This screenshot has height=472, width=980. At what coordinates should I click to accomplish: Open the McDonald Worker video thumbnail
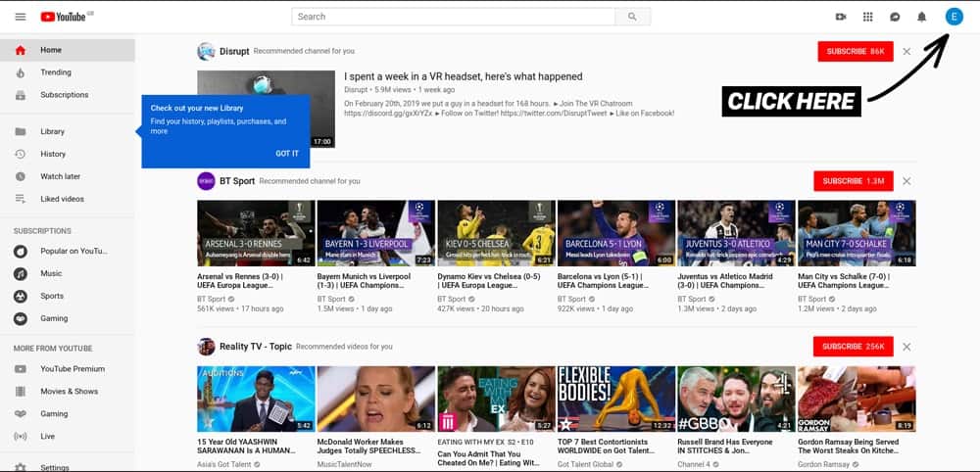(x=376, y=400)
